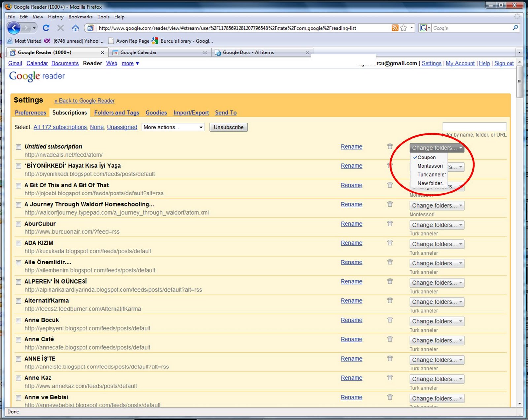The image size is (528, 420).
Task: Click the URL address bar
Action: [243, 28]
